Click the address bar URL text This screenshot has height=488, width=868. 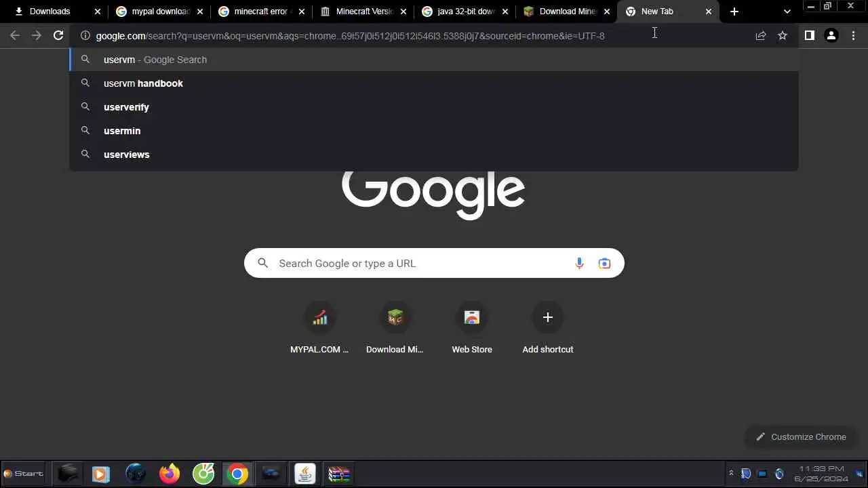coord(350,36)
